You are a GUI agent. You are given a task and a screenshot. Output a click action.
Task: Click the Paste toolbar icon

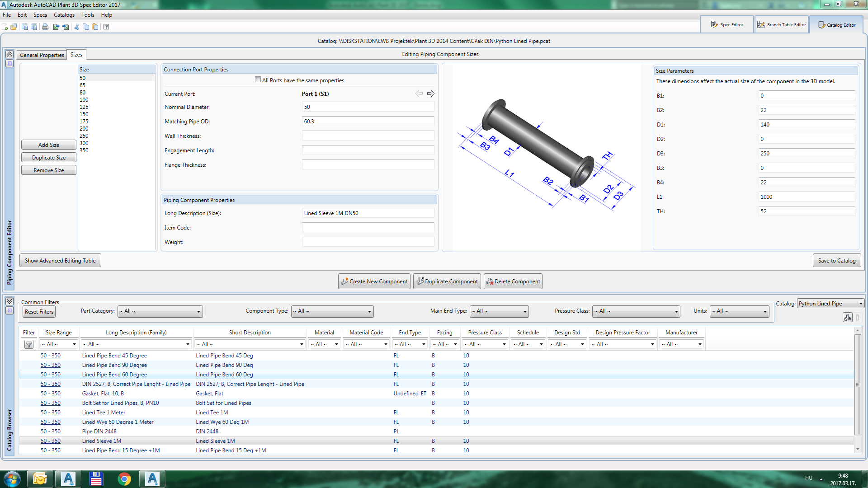[95, 27]
